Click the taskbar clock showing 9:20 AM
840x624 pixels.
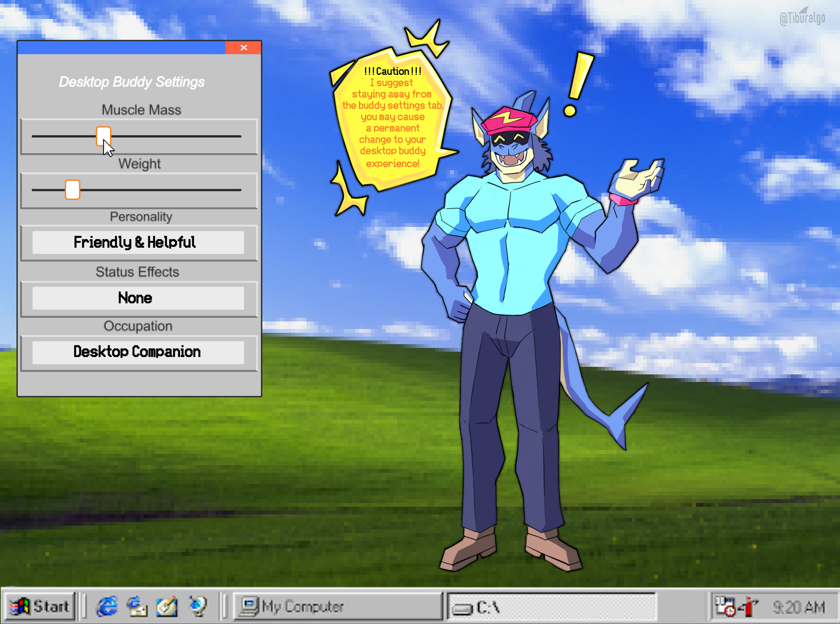tap(799, 607)
